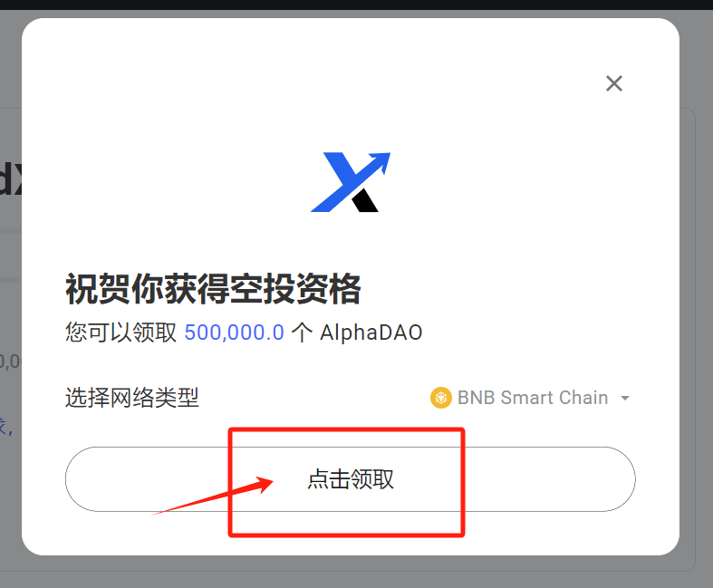Viewport: 713px width, 588px height.
Task: Click the partially hidden dX heading behind dialog
Action: pyautogui.click(x=10, y=178)
